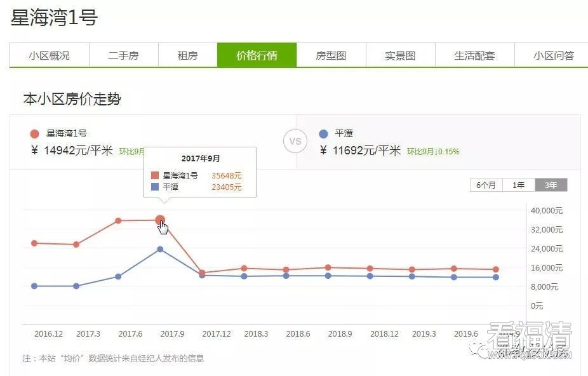The width and height of the screenshot is (588, 376).
Task: Toggle the 平潭 blue legend dot
Action: coord(323,134)
